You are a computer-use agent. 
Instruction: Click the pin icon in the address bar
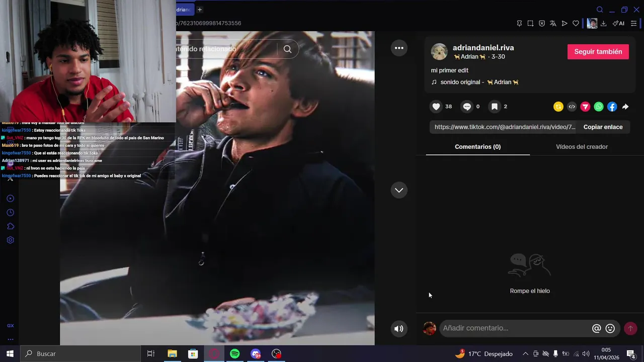coord(519,23)
